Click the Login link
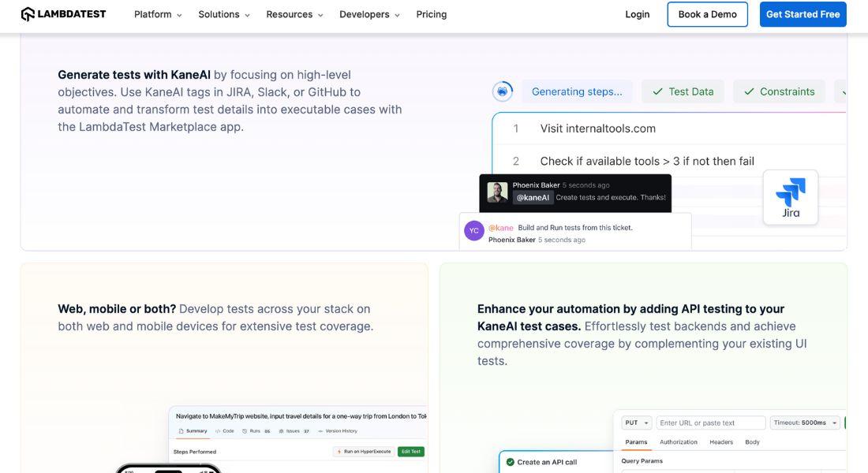 (x=638, y=14)
